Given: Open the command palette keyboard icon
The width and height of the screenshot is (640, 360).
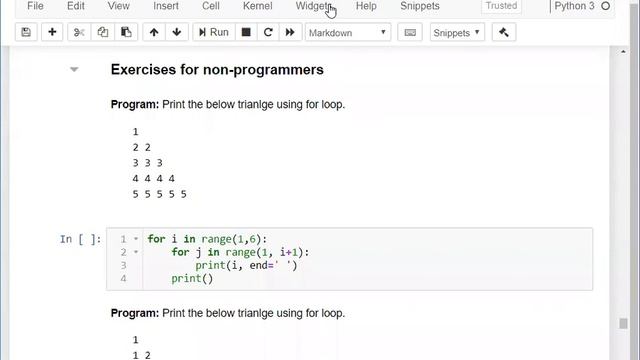Looking at the screenshot, I should 410,32.
